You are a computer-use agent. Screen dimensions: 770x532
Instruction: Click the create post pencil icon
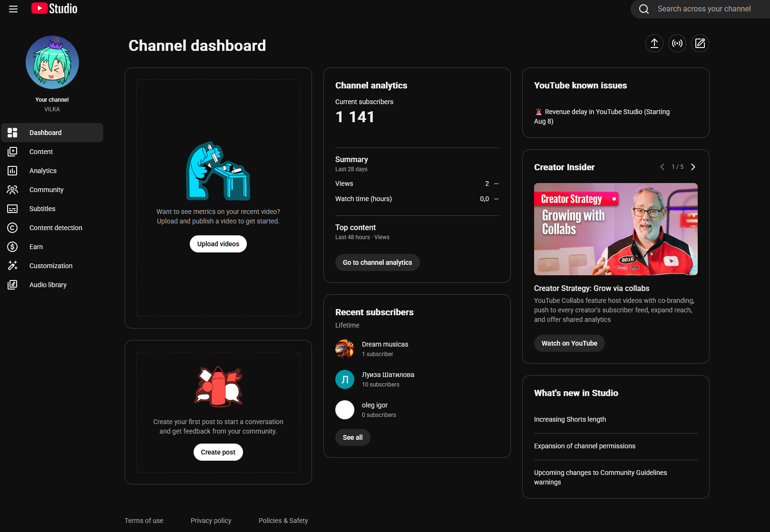(x=700, y=43)
